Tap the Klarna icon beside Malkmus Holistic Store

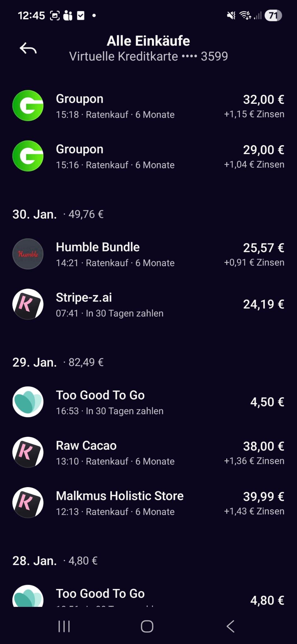click(x=28, y=502)
